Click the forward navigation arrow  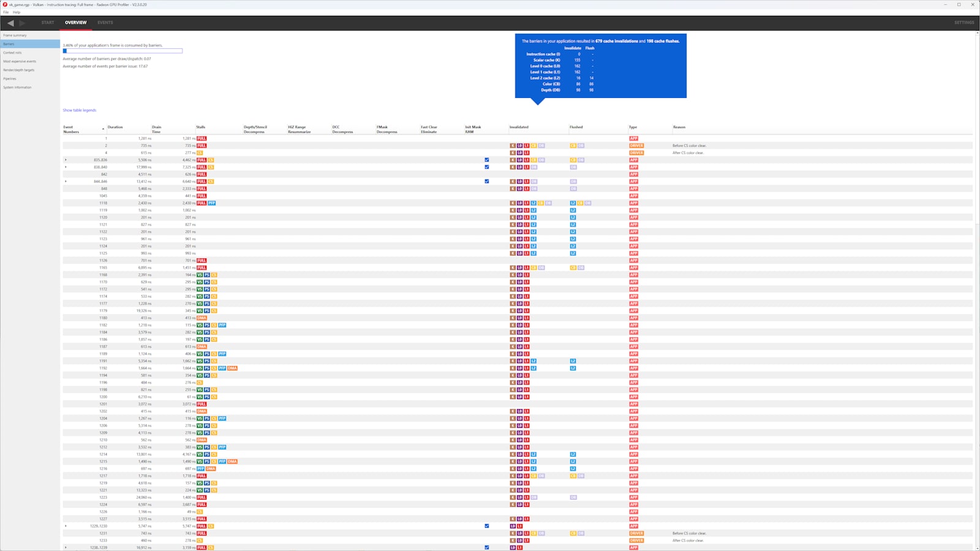point(23,23)
